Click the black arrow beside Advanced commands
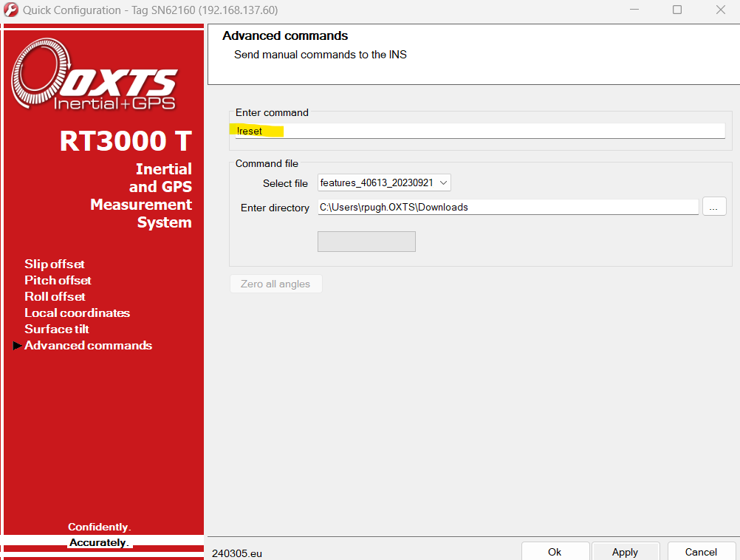 point(18,346)
